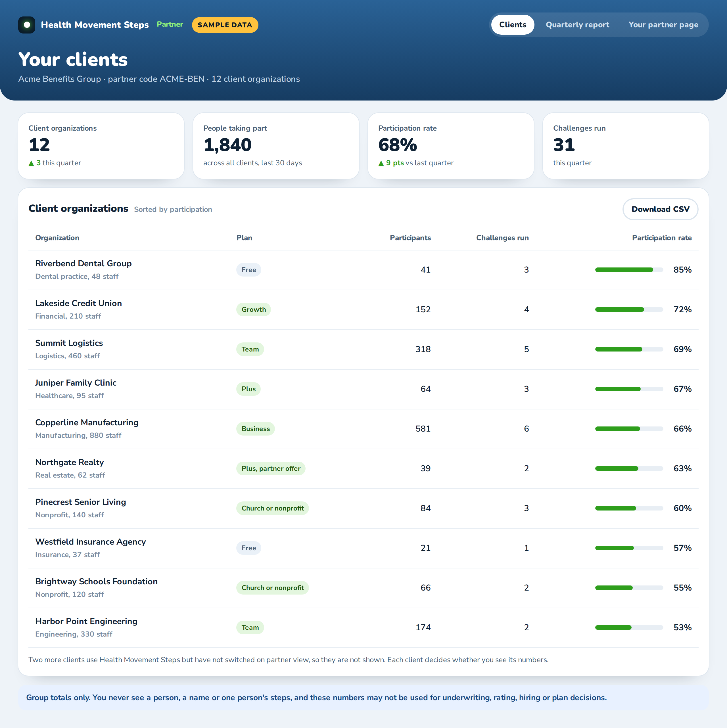Click the 53% participation progress bar
Viewport: 727px width, 728px height.
point(629,628)
